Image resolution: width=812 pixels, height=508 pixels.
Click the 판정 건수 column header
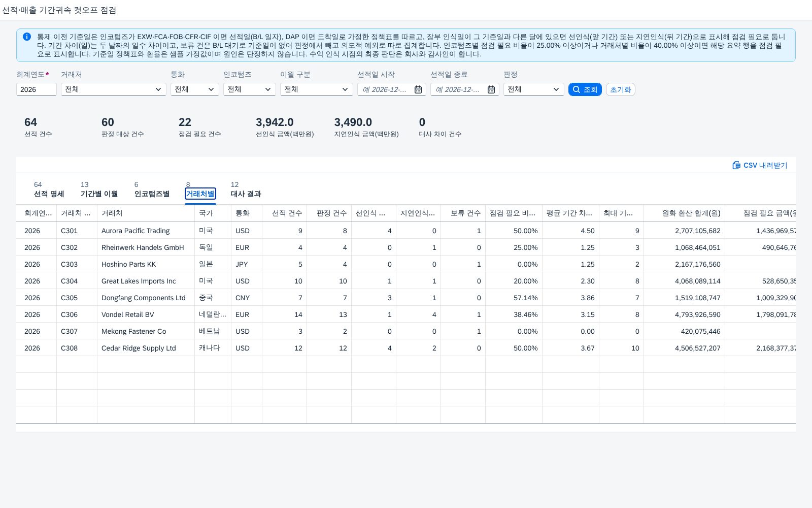click(x=329, y=213)
